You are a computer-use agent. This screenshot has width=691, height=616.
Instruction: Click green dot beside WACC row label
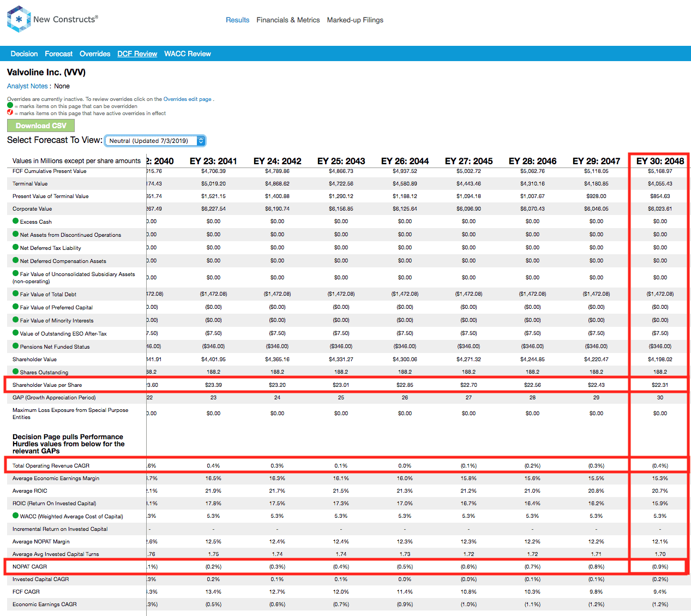[x=16, y=516]
